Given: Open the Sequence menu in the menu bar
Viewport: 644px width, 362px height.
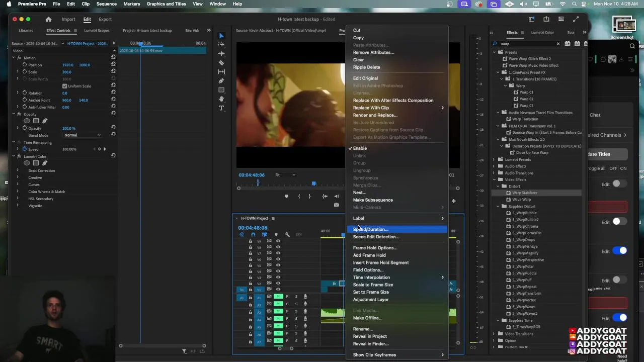Looking at the screenshot, I should tap(106, 4).
